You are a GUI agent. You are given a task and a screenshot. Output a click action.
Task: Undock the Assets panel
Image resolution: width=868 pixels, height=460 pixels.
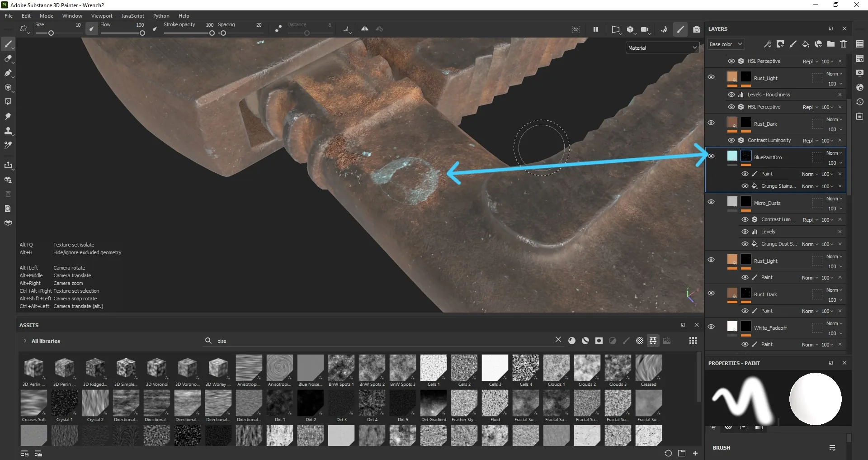pos(683,325)
